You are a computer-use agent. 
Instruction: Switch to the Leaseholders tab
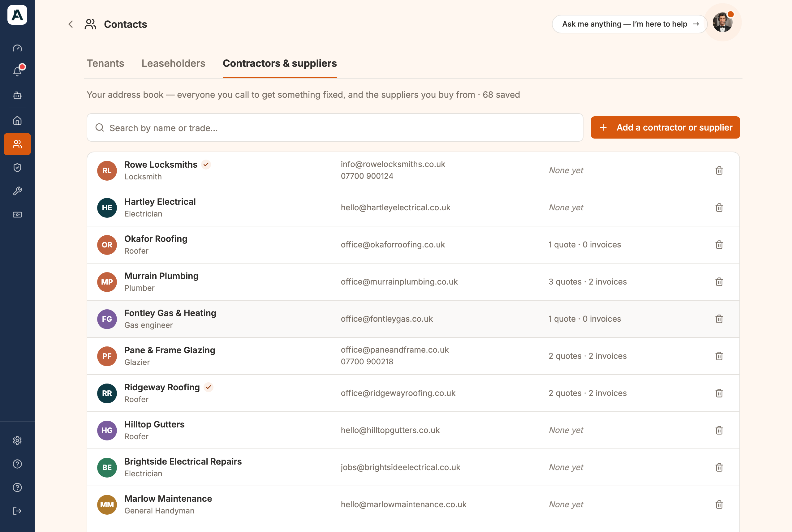tap(173, 63)
